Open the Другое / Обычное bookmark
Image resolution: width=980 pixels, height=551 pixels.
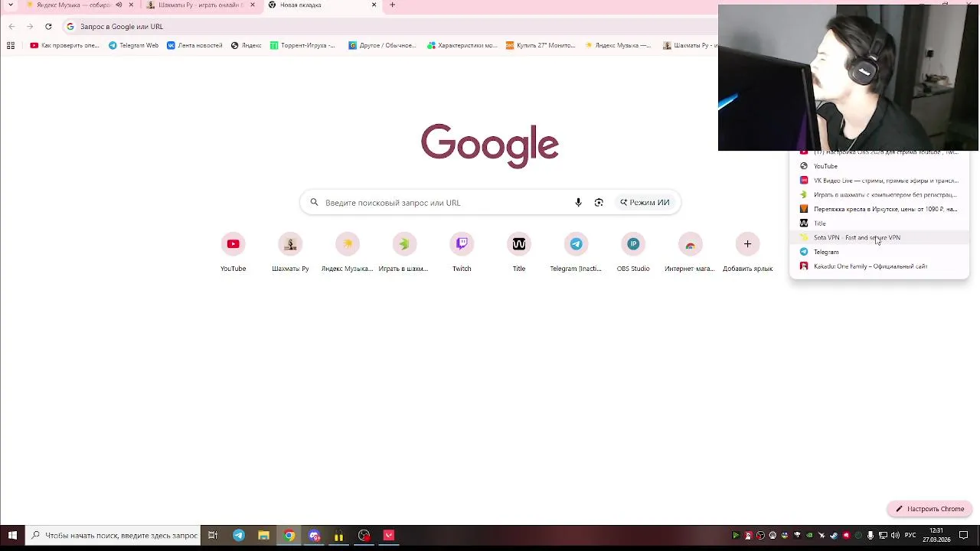coord(382,45)
